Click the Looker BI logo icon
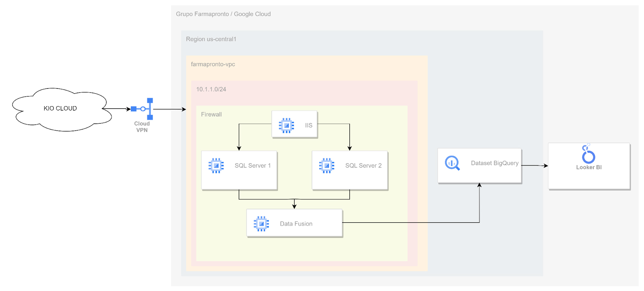The image size is (644, 291). tap(588, 154)
